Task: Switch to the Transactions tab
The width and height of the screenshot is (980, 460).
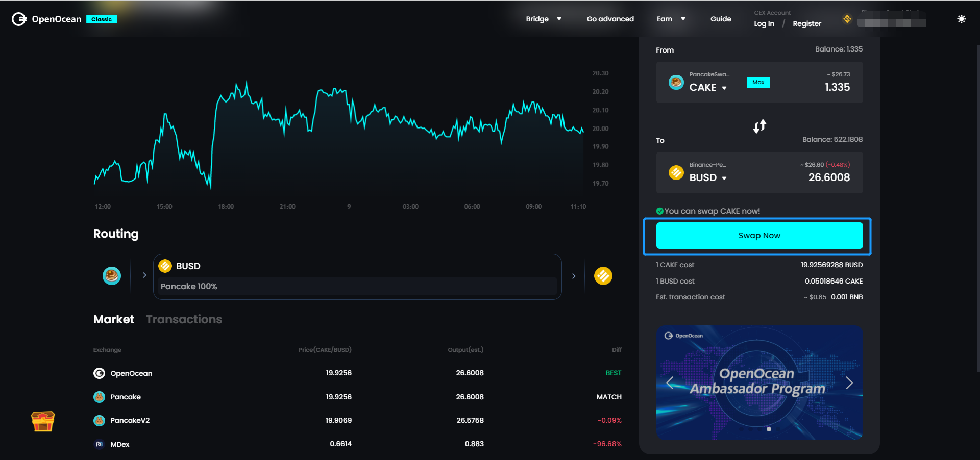Action: pyautogui.click(x=184, y=319)
